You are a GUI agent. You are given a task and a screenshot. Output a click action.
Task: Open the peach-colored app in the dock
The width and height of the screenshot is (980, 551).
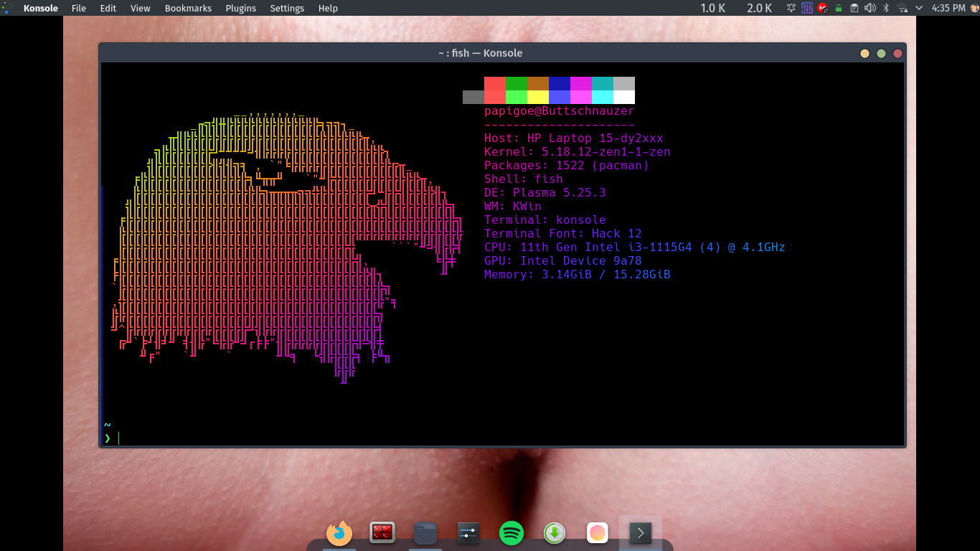597,532
